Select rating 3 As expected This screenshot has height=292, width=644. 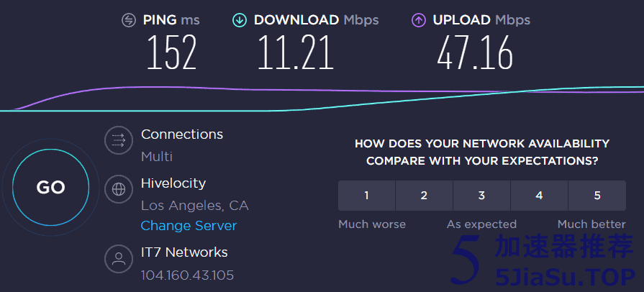point(482,196)
